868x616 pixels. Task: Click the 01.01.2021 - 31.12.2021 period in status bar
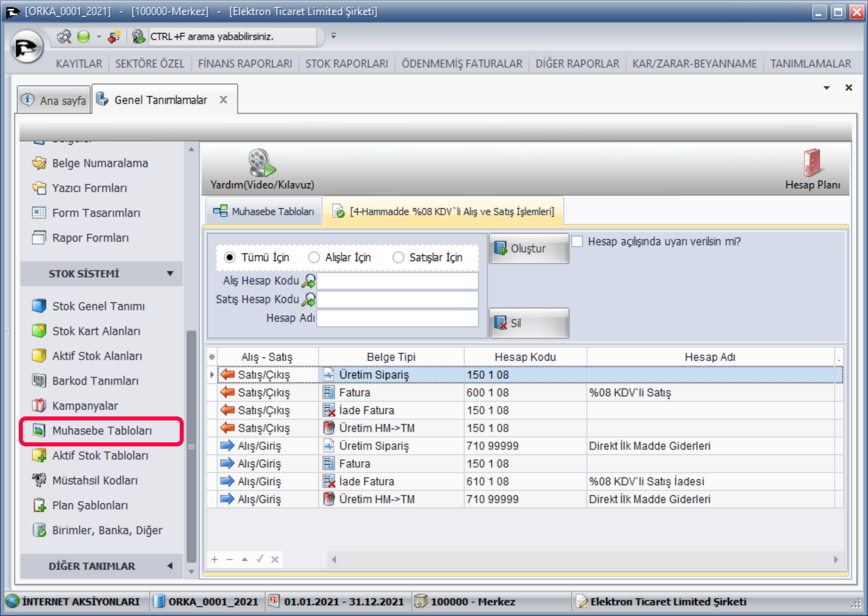click(337, 601)
